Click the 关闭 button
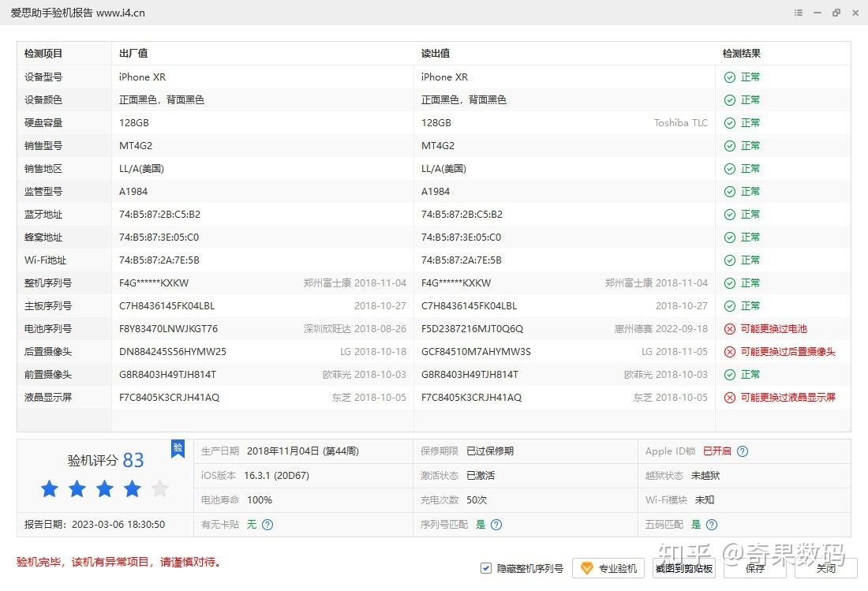 pyautogui.click(x=826, y=568)
